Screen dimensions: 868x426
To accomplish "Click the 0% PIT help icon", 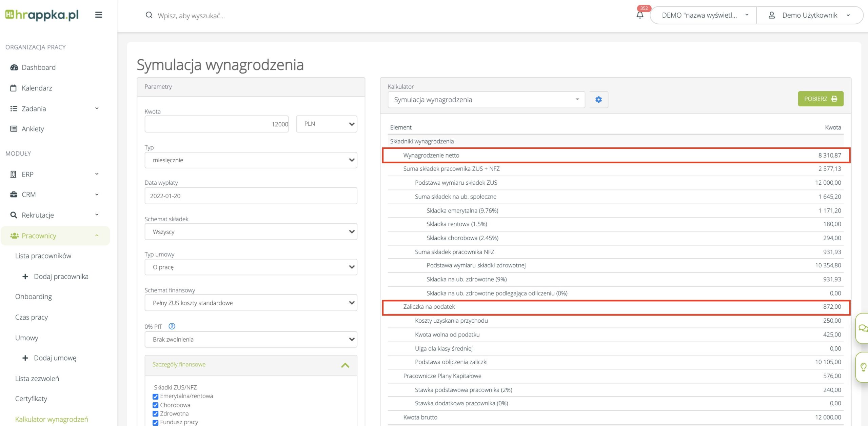I will [172, 326].
